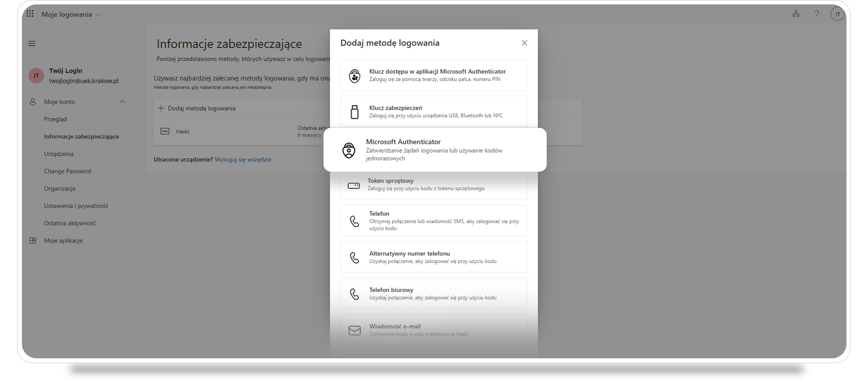
Task: Select the passkey in Microsoft Authenticator icon
Action: [x=355, y=76]
